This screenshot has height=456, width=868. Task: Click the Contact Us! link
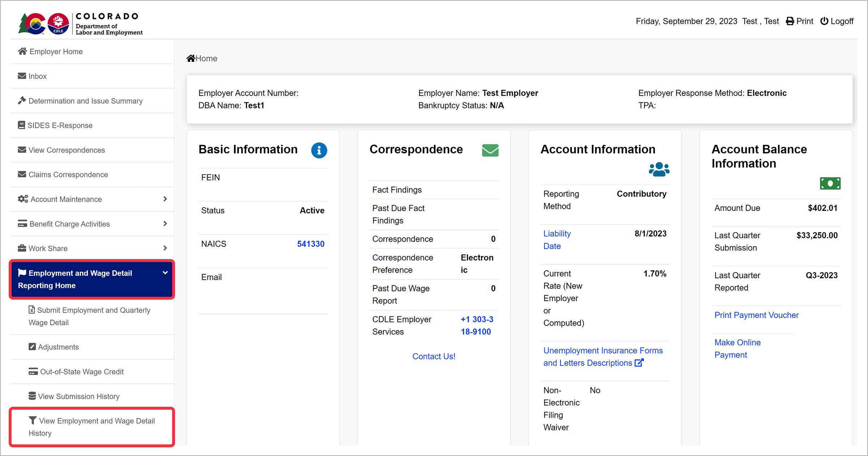[x=434, y=356]
